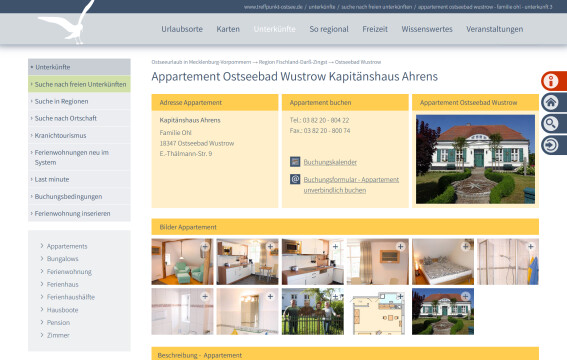Click suche nach freien unterkünften in top path

pyautogui.click(x=376, y=7)
